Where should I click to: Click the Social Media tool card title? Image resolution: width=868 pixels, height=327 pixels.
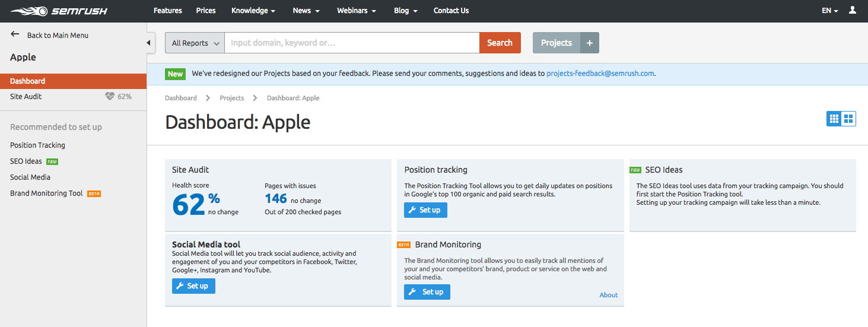(x=206, y=244)
